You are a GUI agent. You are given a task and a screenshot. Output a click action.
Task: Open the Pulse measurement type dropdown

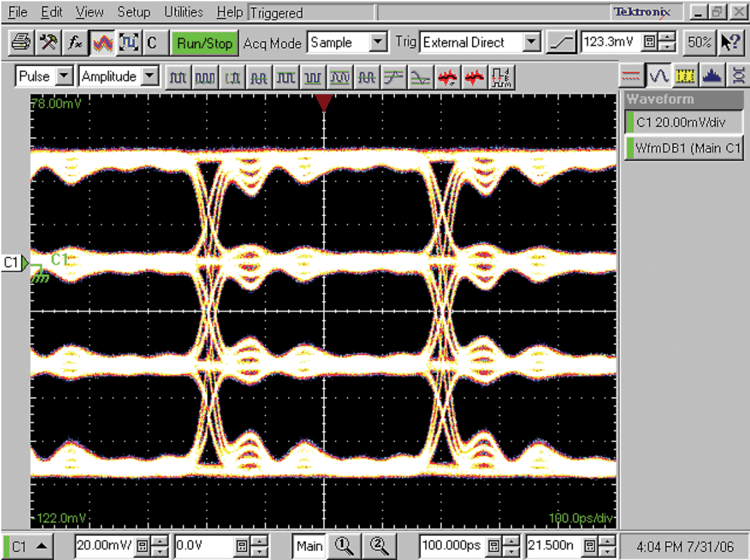(64, 77)
